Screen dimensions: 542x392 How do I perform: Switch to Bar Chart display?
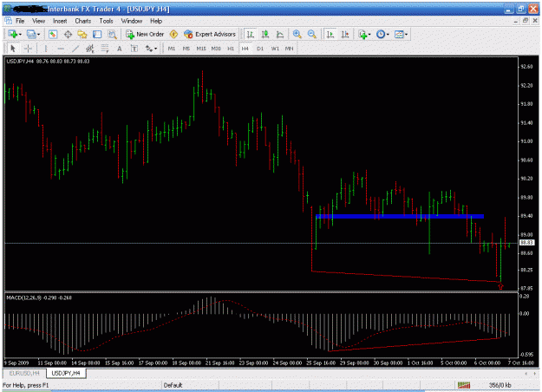click(x=251, y=34)
